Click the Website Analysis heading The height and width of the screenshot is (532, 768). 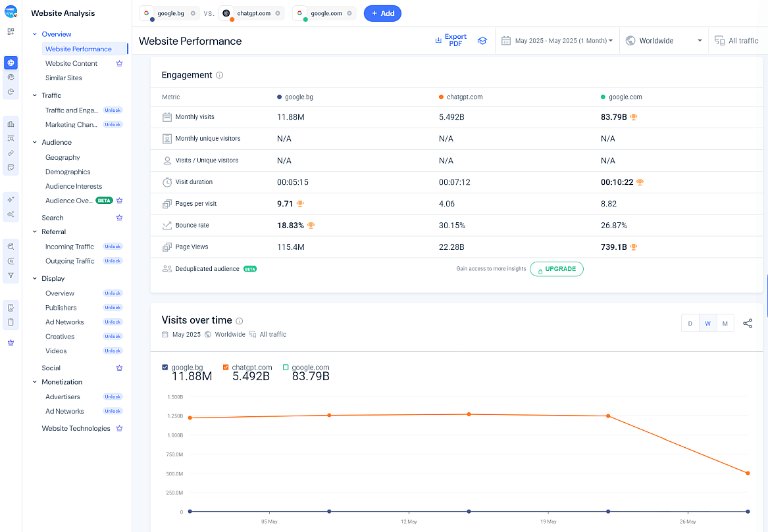[63, 13]
